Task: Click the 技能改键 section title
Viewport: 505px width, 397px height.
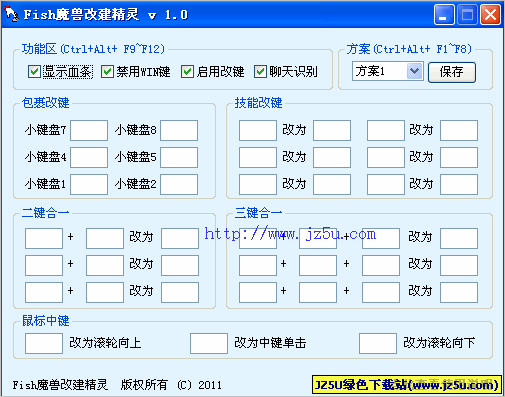Action: click(258, 103)
